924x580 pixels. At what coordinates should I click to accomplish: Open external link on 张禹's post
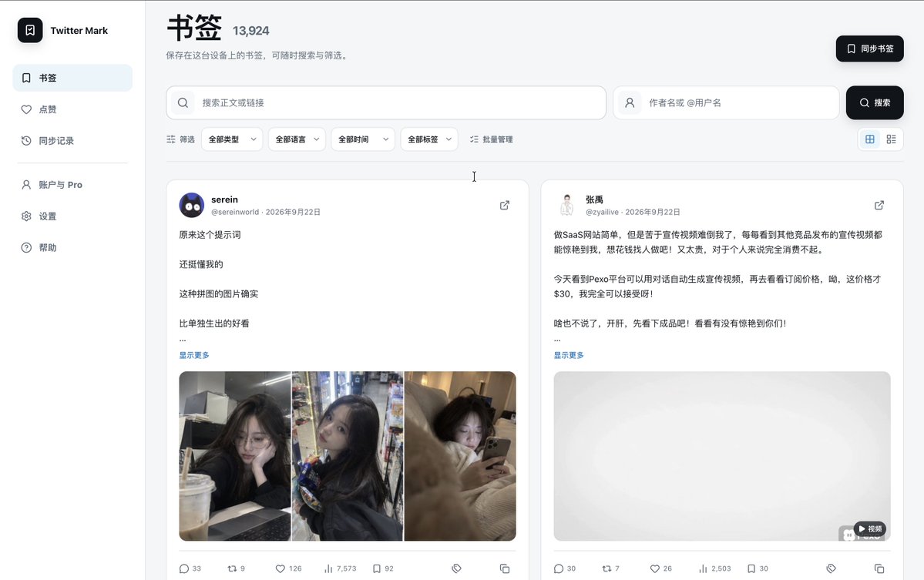[879, 205]
